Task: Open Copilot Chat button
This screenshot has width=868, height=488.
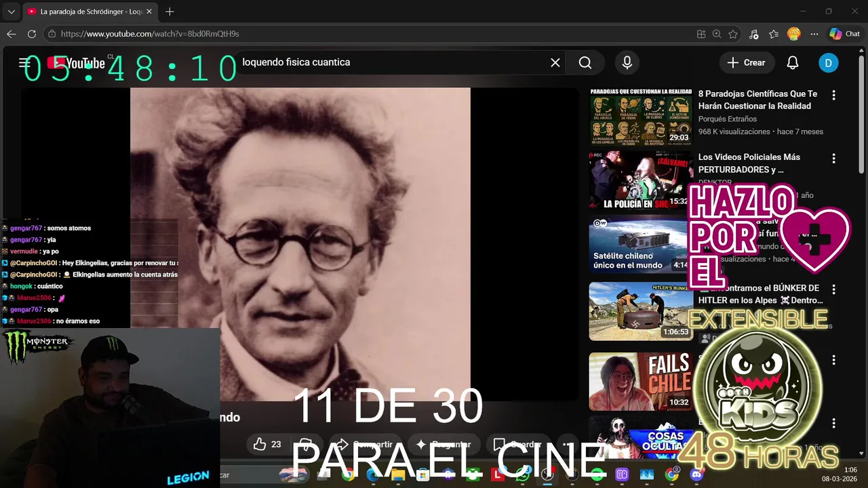Action: click(845, 34)
